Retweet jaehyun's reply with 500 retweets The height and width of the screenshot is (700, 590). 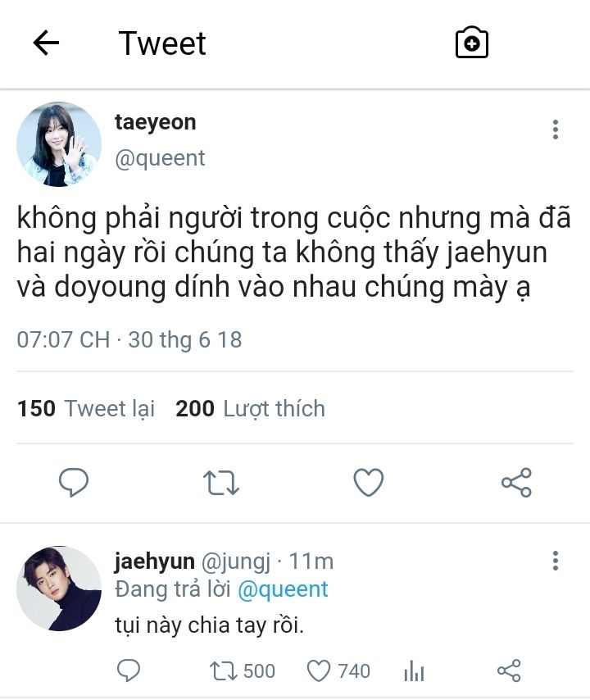coord(243,671)
